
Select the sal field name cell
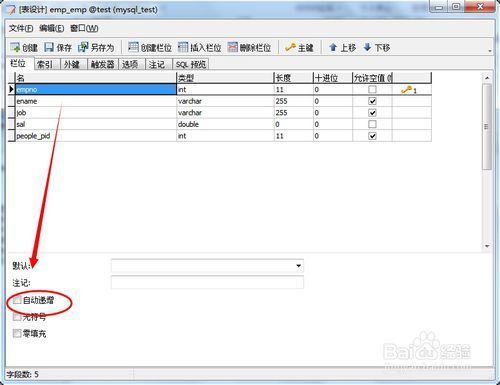(96, 124)
